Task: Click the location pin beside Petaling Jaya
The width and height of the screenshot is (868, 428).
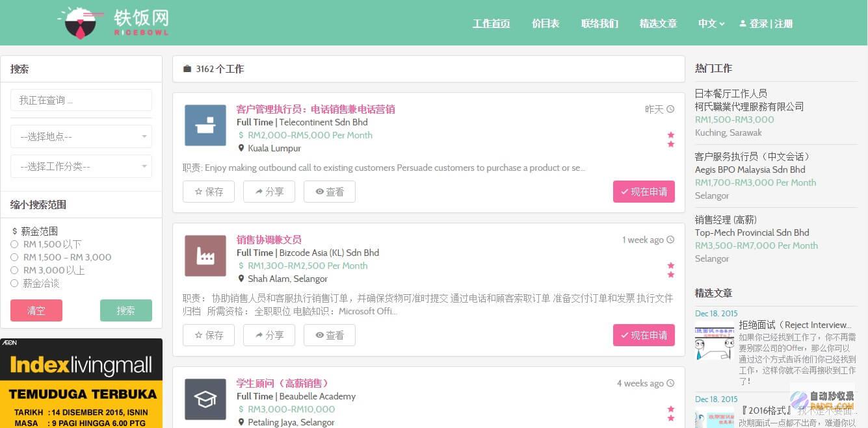Action: tap(241, 422)
